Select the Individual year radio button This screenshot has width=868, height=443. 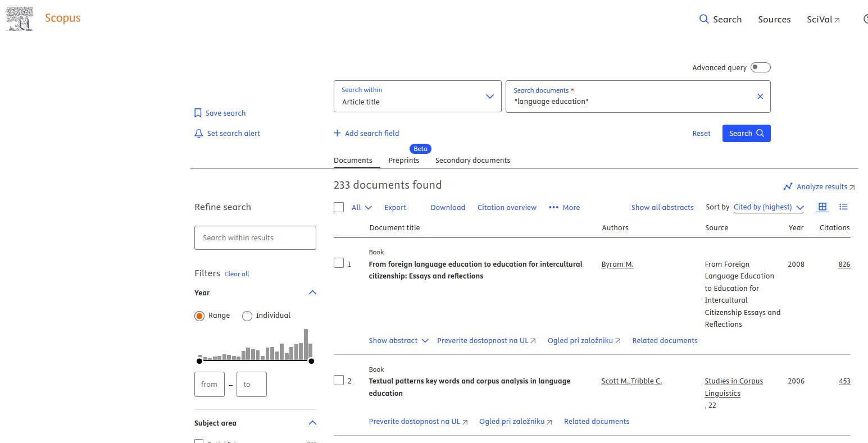247,316
